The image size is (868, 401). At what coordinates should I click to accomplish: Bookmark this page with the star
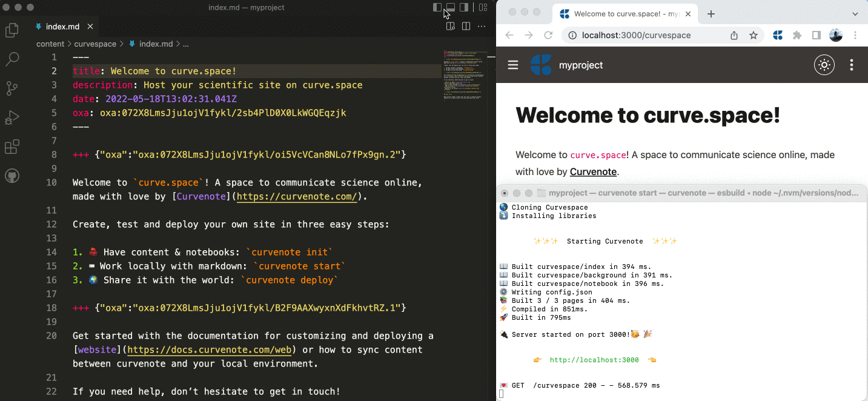(754, 35)
